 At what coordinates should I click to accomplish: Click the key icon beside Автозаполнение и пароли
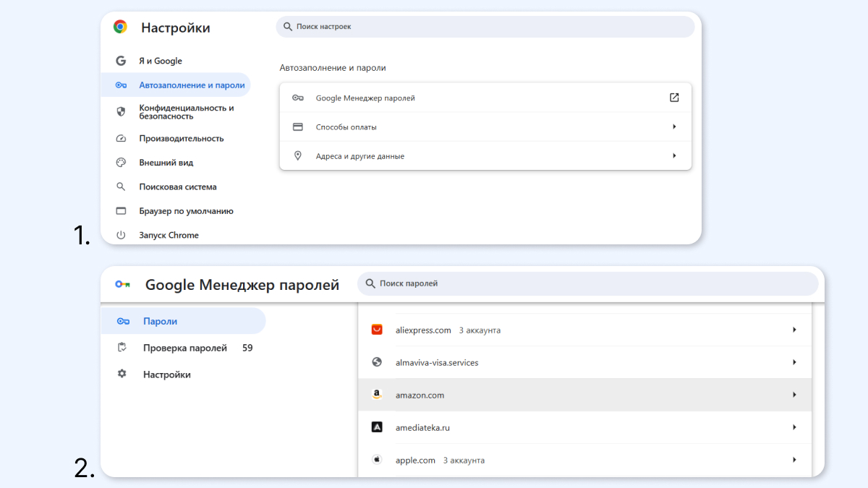tap(121, 85)
